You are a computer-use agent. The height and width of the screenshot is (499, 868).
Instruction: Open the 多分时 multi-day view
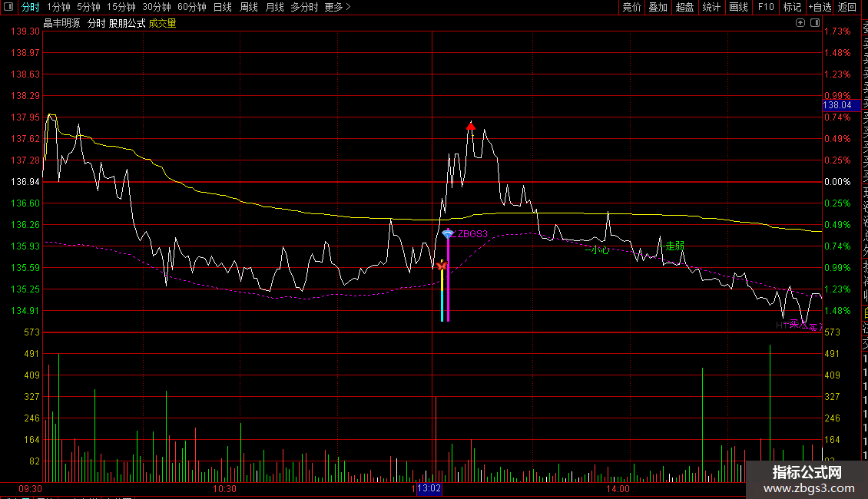click(x=304, y=7)
